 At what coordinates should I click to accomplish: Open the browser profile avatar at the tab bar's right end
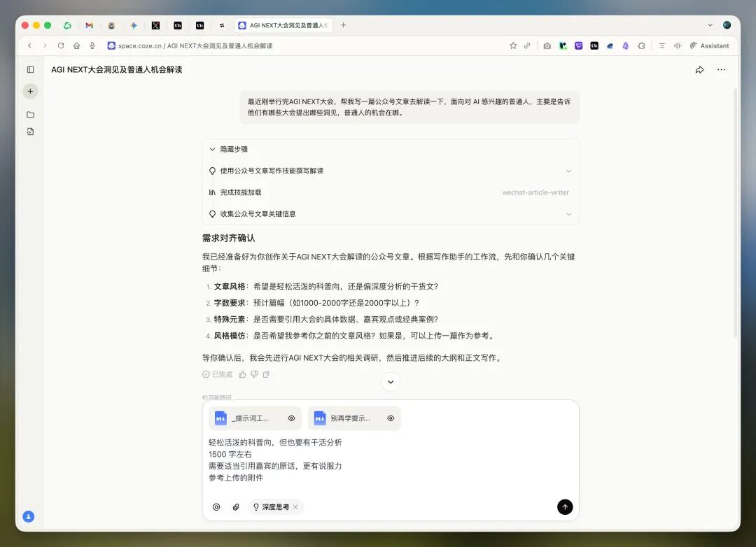(x=727, y=25)
